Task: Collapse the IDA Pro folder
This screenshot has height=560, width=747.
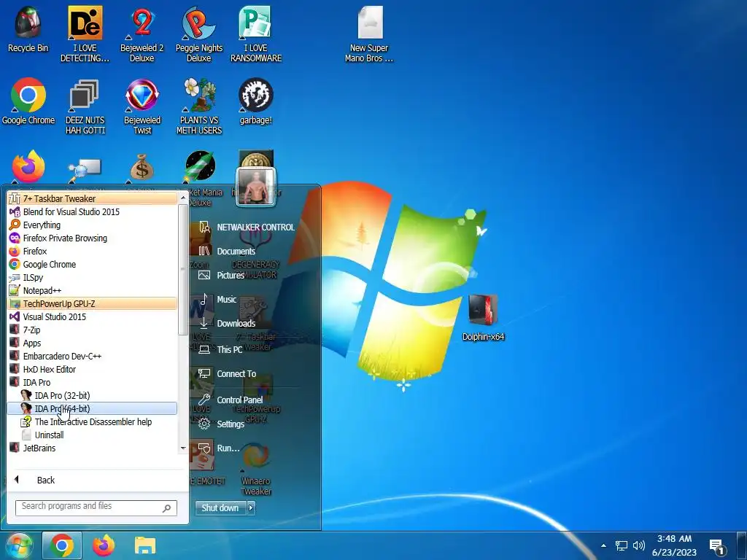Action: click(x=93, y=382)
